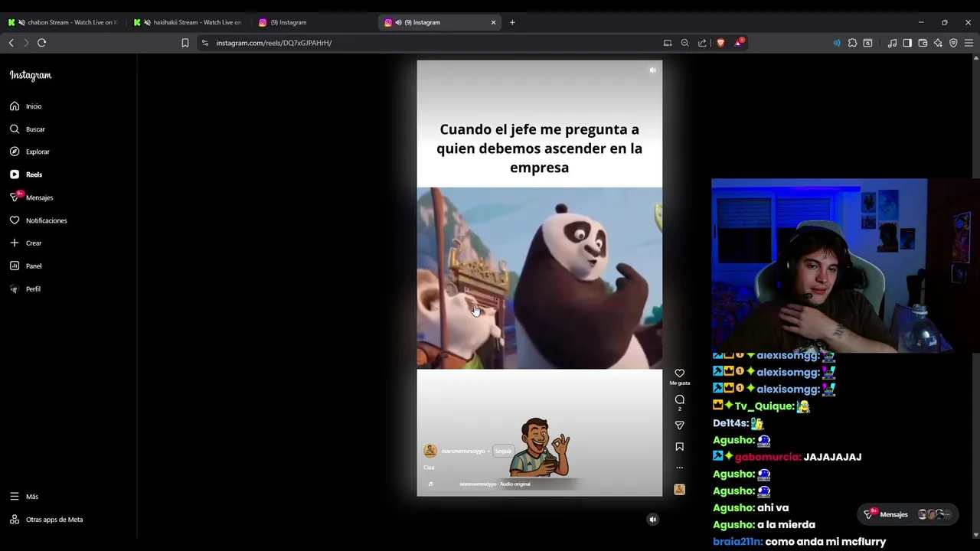This screenshot has width=980, height=551.
Task: Go forward in the browser
Action: point(26,43)
